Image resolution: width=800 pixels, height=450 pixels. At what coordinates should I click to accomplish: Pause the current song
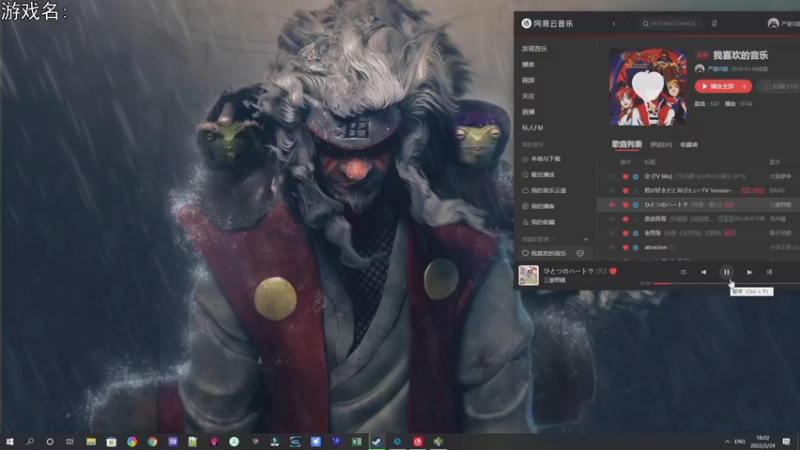click(x=727, y=272)
